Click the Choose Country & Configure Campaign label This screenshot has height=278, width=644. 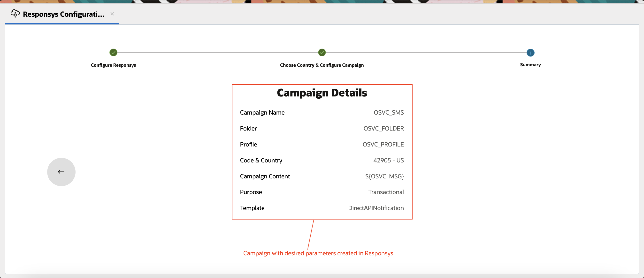(x=322, y=65)
